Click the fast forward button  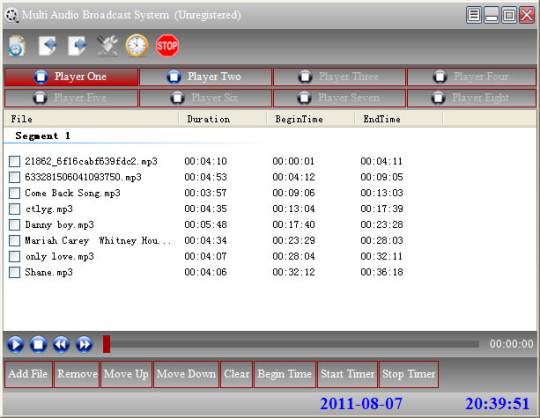(x=84, y=344)
